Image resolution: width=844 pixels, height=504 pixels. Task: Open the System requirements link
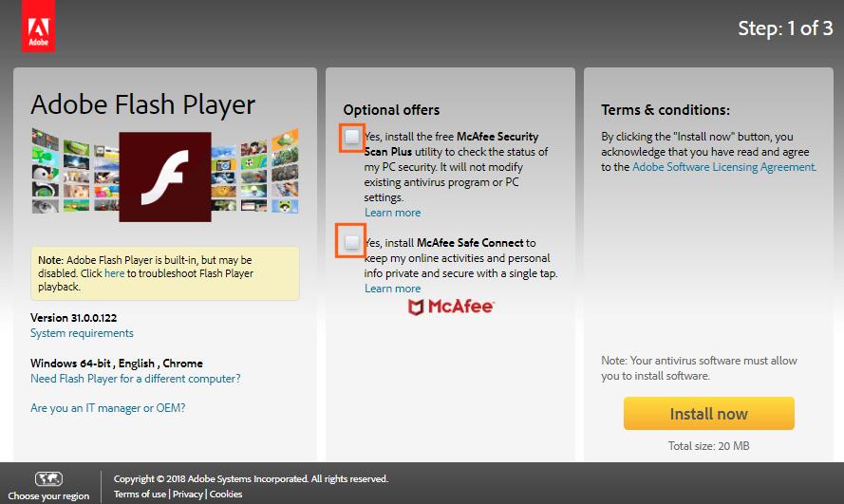point(82,333)
